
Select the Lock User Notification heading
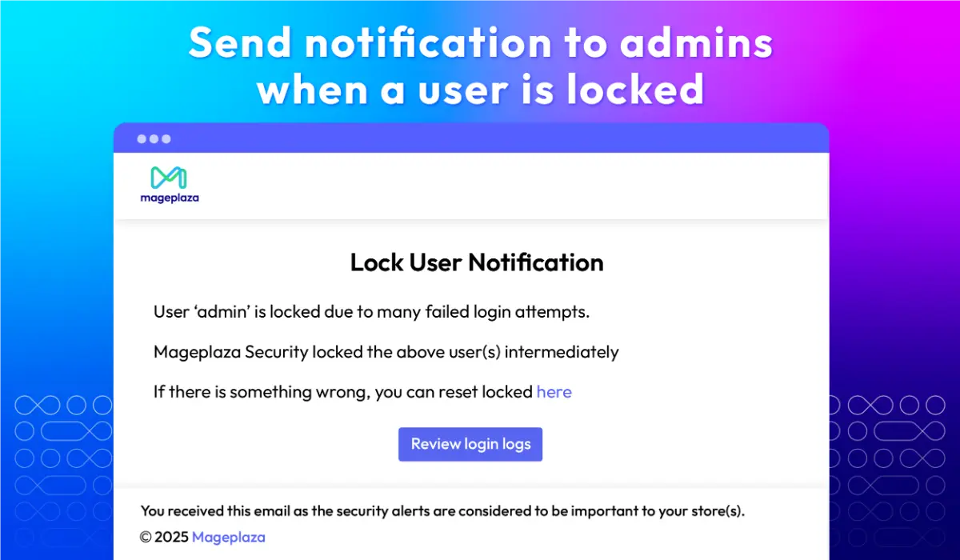click(477, 262)
